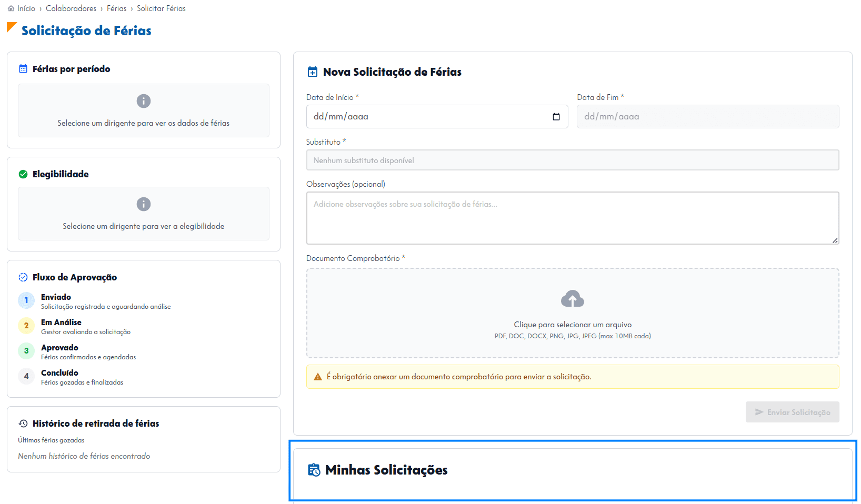Click the 'PDF, DOC, DOCX, PNG, JPG, JPEG' hint
Viewport: 861px width, 504px height.
pos(573,336)
